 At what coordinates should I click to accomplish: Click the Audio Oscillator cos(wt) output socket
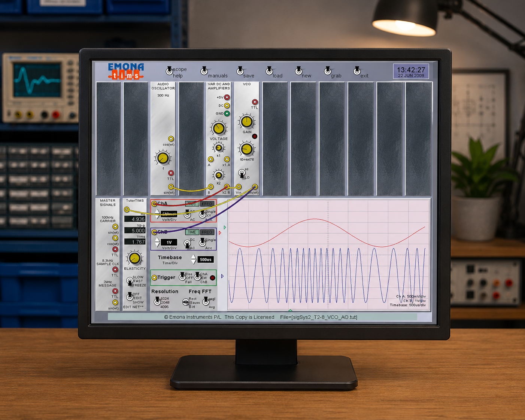(x=171, y=139)
